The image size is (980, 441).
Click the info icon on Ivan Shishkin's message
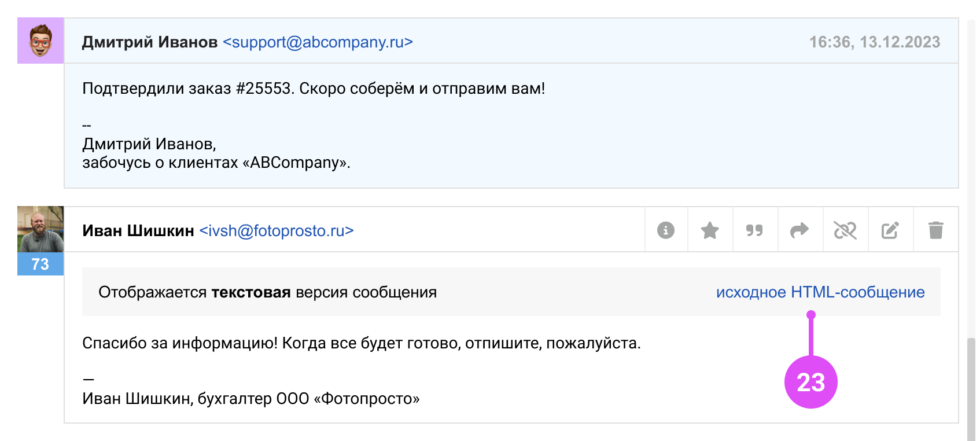(x=666, y=230)
